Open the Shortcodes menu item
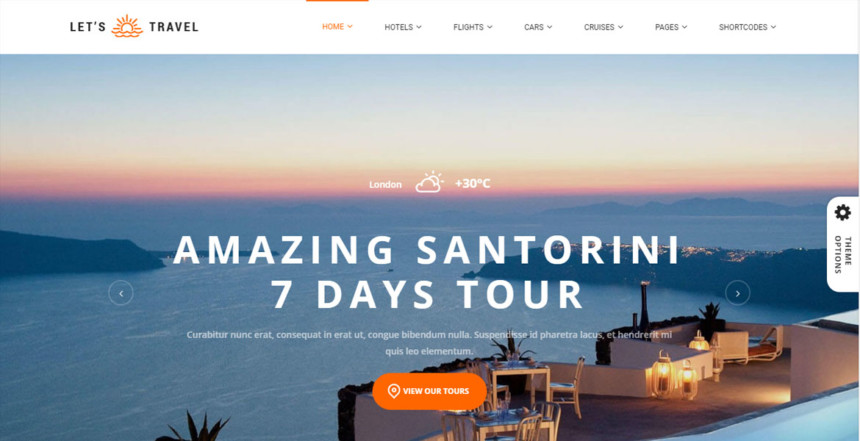Viewport: 860px width, 441px height. point(748,27)
